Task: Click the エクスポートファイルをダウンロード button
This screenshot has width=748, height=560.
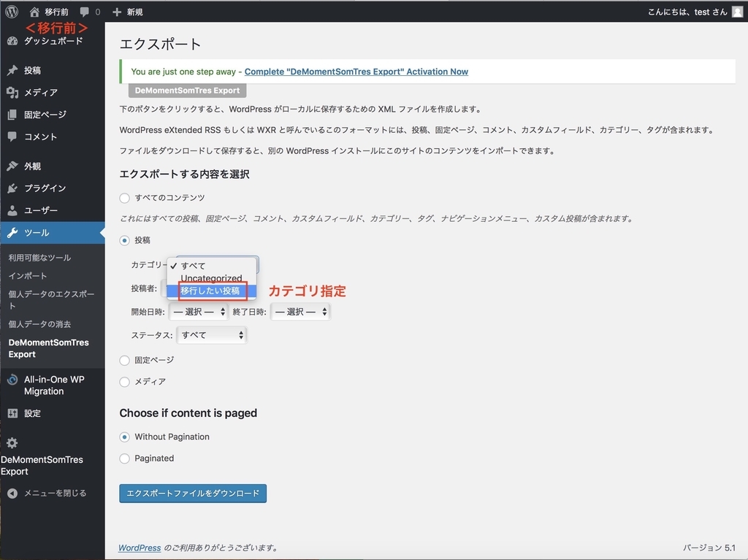Action: pyautogui.click(x=192, y=493)
